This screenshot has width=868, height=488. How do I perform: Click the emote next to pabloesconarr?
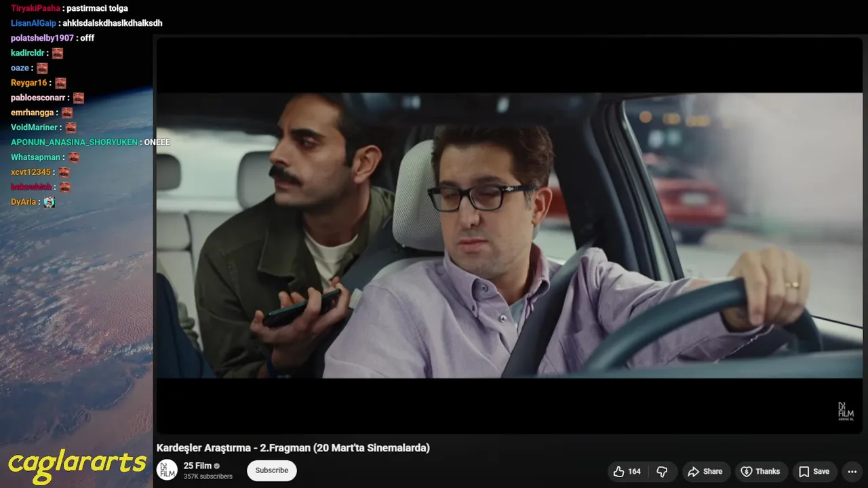(78, 98)
